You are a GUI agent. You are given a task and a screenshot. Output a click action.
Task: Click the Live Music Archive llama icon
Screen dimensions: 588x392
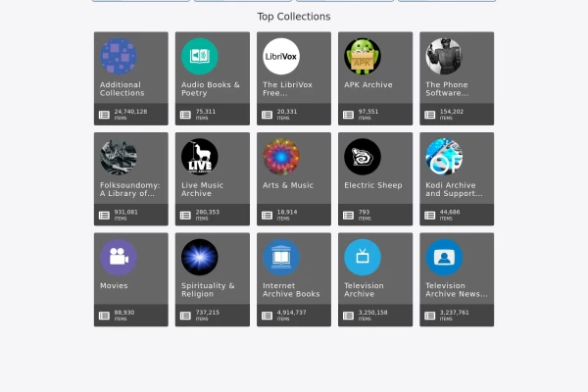pos(200,157)
